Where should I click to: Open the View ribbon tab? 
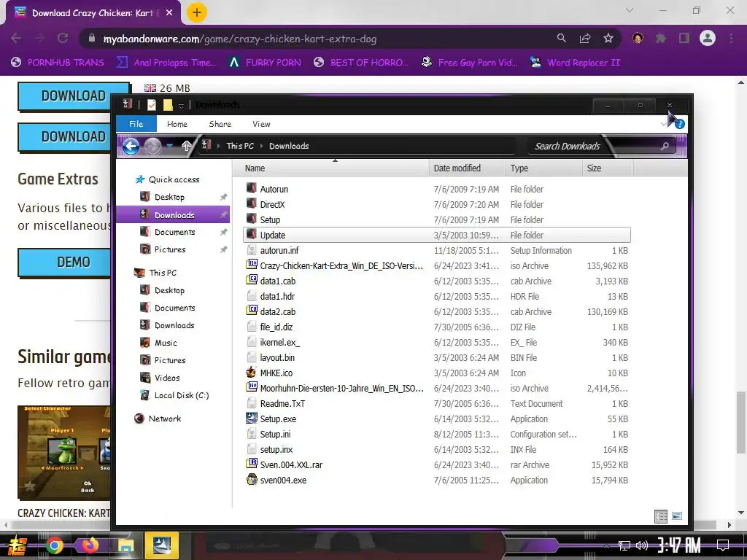click(x=261, y=124)
